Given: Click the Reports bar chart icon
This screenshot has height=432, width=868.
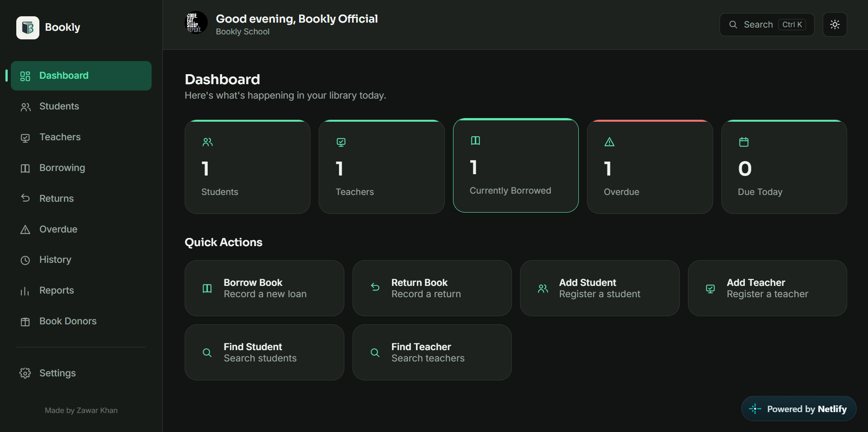Looking at the screenshot, I should pos(25,291).
